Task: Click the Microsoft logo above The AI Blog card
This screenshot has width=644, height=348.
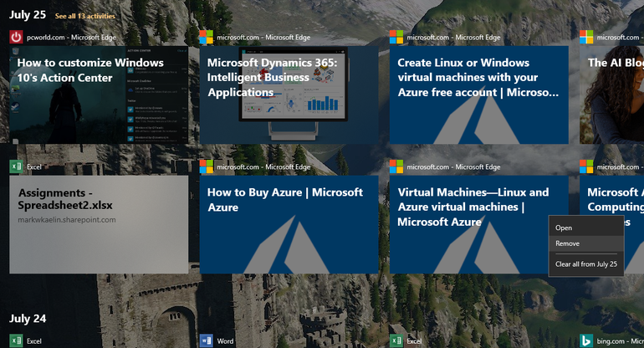Action: pyautogui.click(x=586, y=37)
